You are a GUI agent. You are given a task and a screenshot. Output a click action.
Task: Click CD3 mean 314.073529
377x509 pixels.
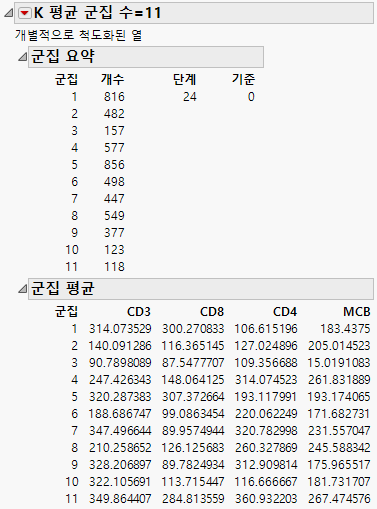point(120,329)
